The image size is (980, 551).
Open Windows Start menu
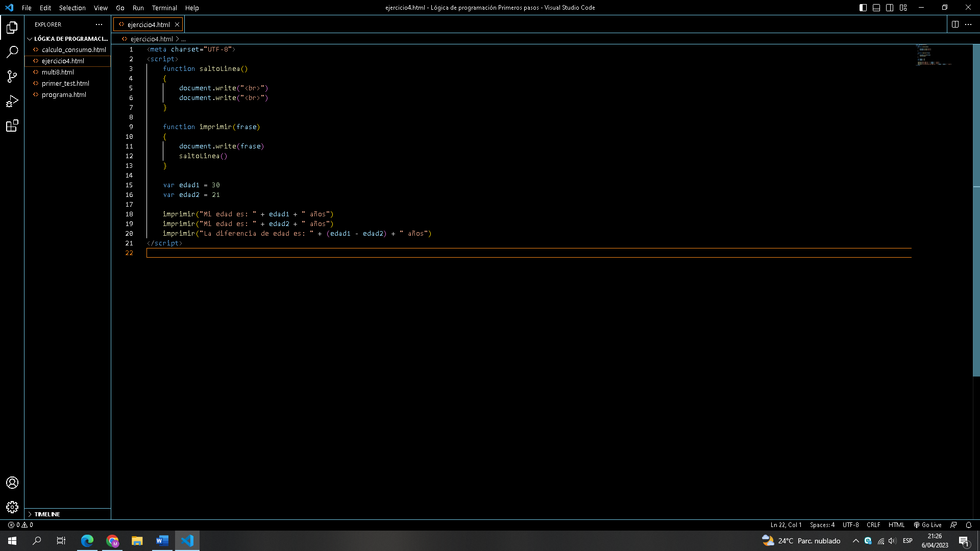pos(12,541)
